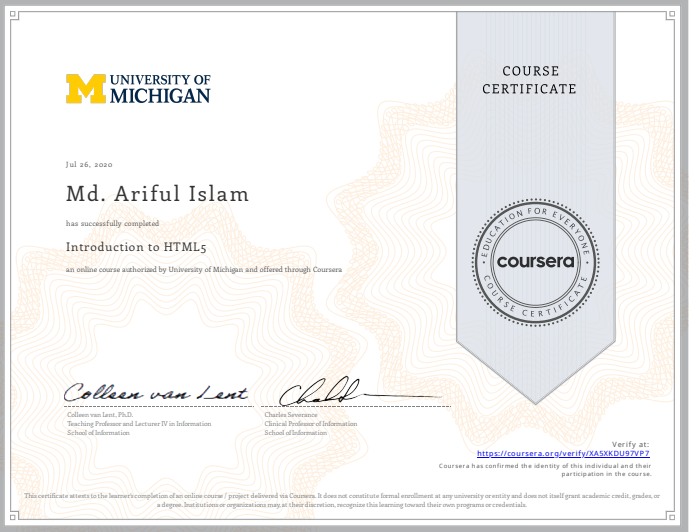This screenshot has width=689, height=532.
Task: Click the 'Verify at:' label
Action: tap(631, 444)
